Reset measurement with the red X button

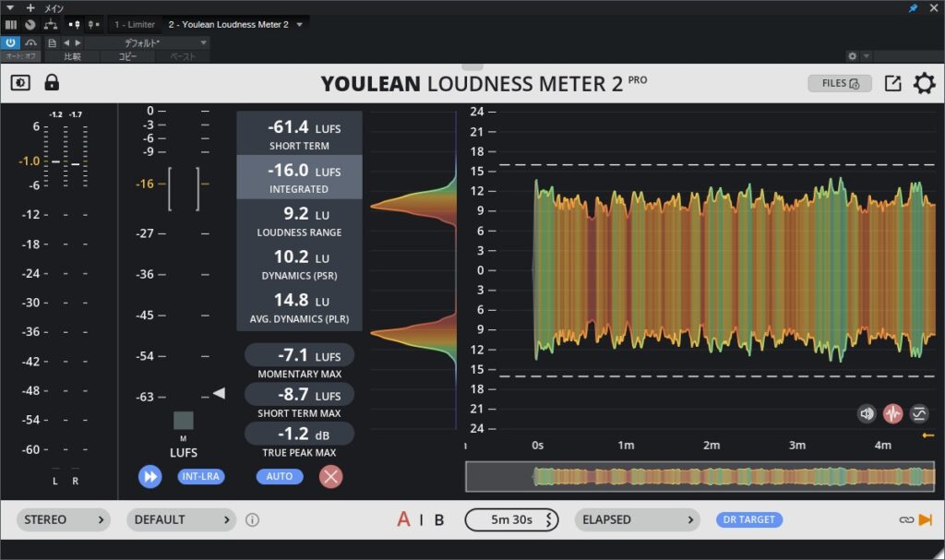331,477
